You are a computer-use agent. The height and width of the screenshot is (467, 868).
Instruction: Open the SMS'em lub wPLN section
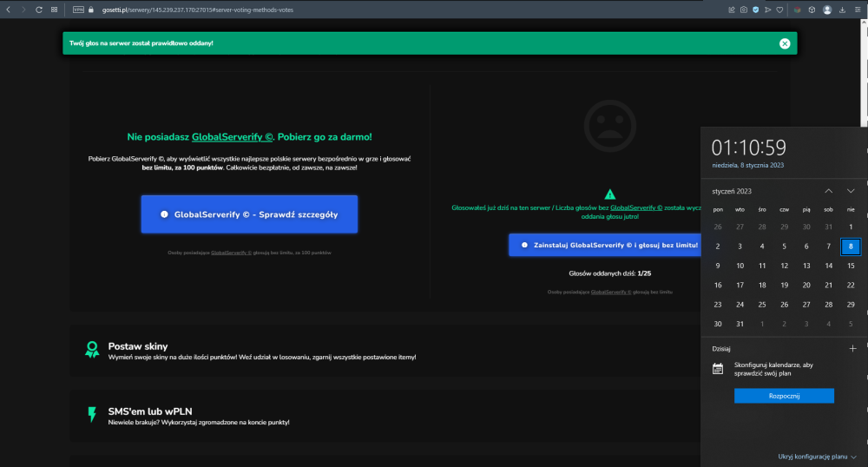385,416
